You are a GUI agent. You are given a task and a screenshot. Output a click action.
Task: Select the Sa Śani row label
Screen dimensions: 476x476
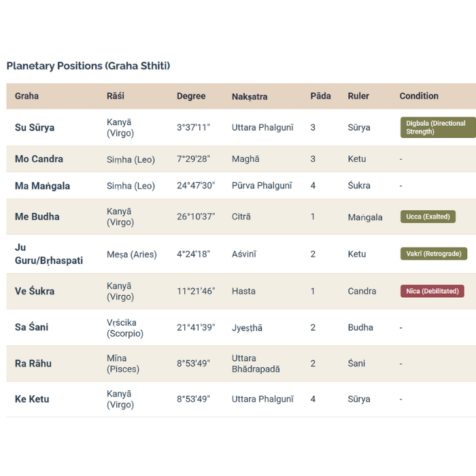(31, 327)
